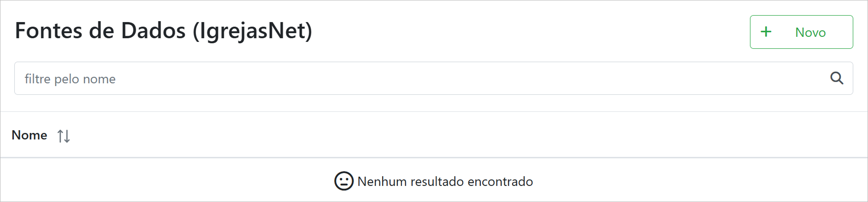Focus the "filtre pelo nome" field

click(415, 79)
